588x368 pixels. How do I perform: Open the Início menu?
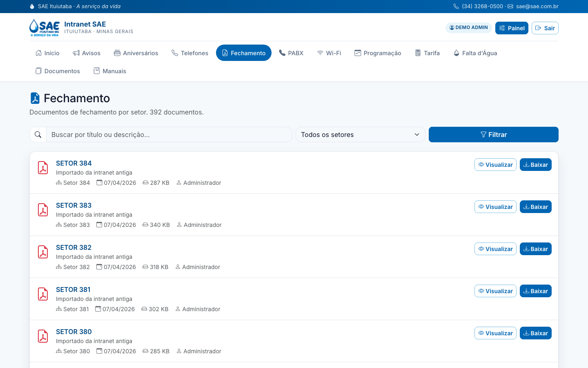[47, 53]
